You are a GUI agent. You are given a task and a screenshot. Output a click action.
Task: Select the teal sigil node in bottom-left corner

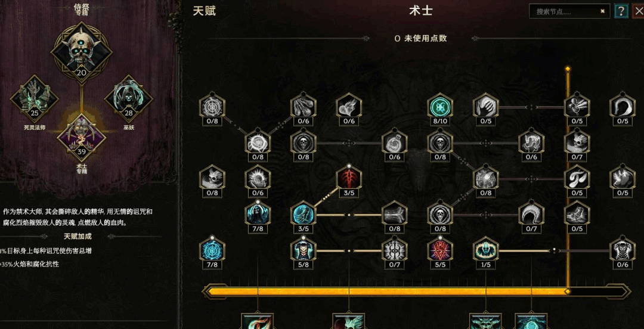(x=212, y=250)
